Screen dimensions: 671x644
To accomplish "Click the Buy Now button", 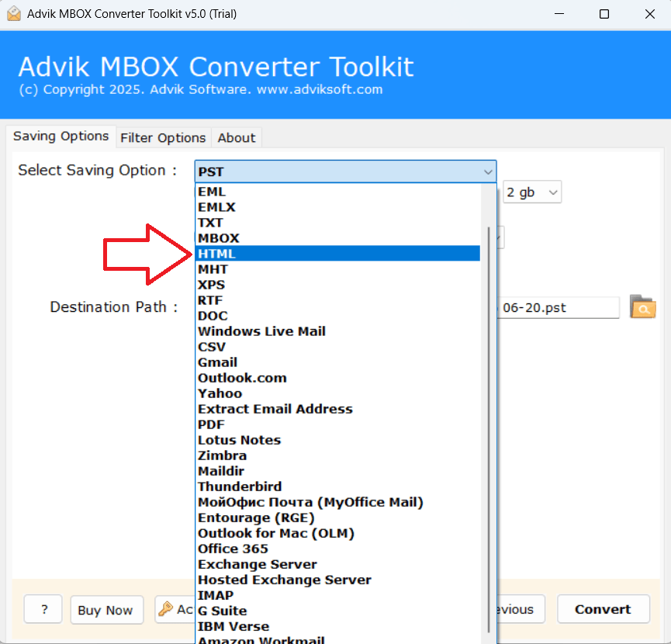I will (105, 609).
